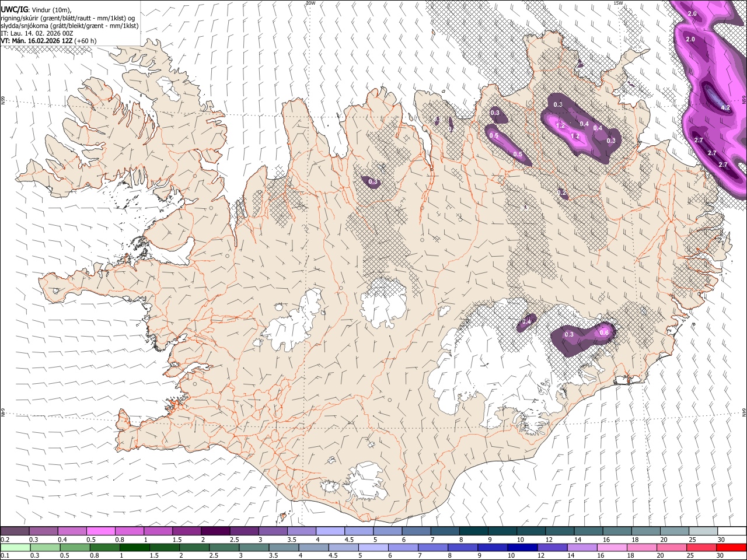Click the "VT: Mán. 16.02.2026 12Z" valid time

point(37,41)
